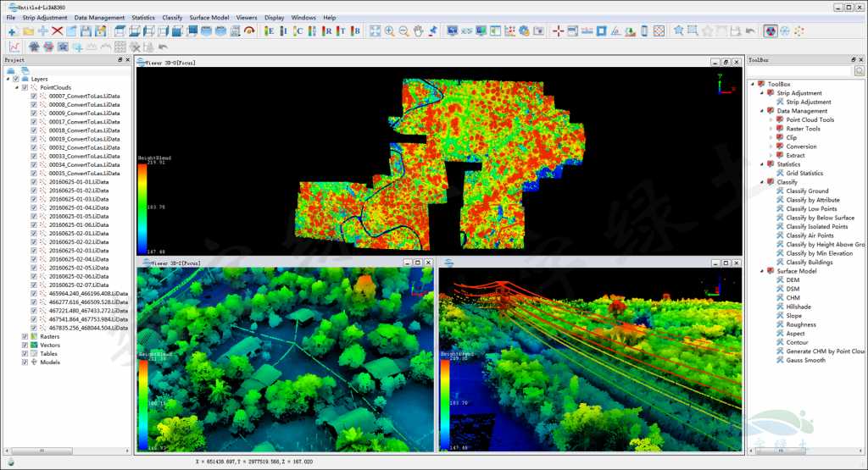Click the ToolBox search field
The image size is (868, 470).
(x=798, y=71)
